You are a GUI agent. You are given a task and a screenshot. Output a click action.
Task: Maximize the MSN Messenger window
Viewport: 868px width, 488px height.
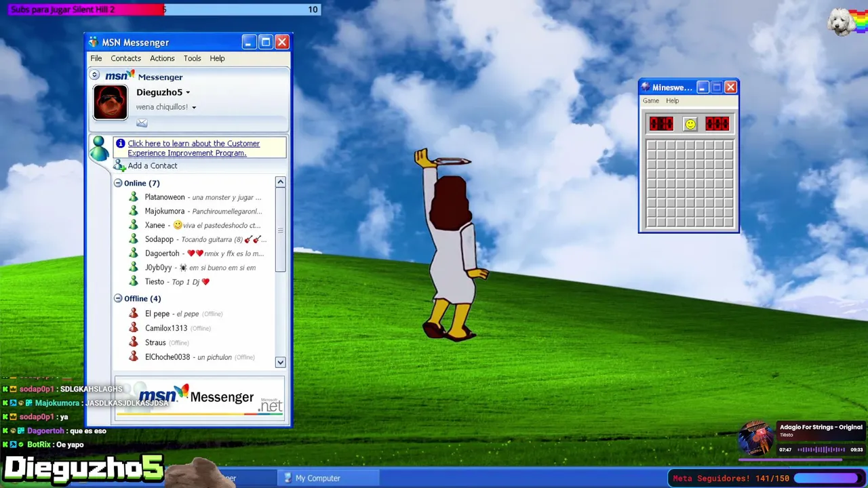[265, 42]
